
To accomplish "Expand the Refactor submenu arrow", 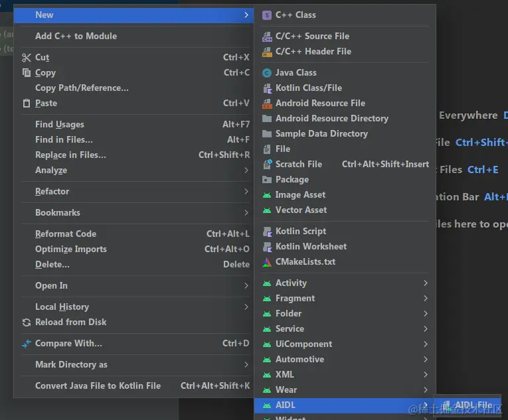I will click(246, 192).
